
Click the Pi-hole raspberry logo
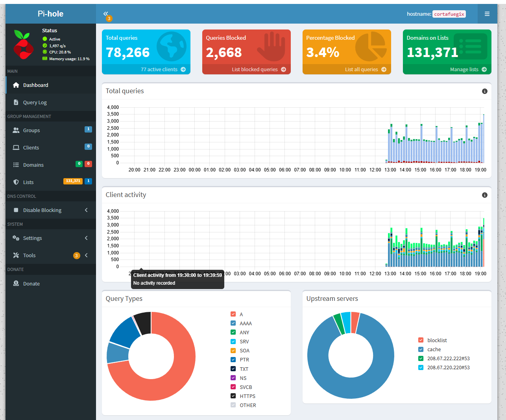(24, 44)
